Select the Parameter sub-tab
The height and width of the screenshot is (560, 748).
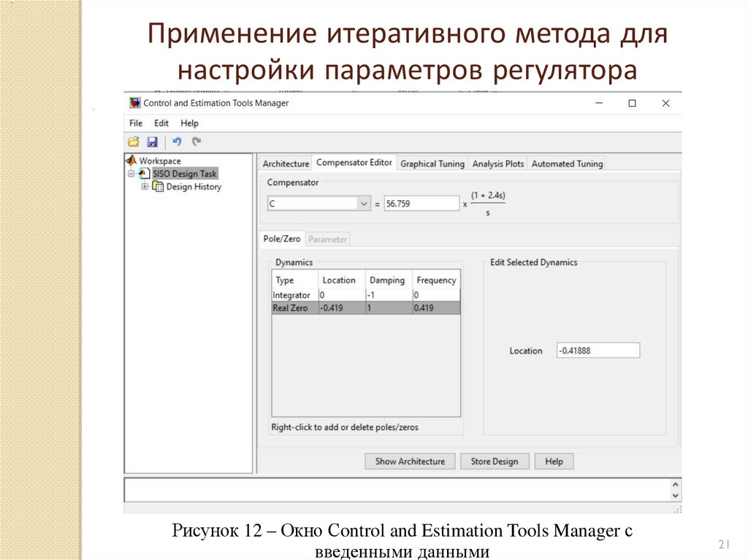(327, 239)
